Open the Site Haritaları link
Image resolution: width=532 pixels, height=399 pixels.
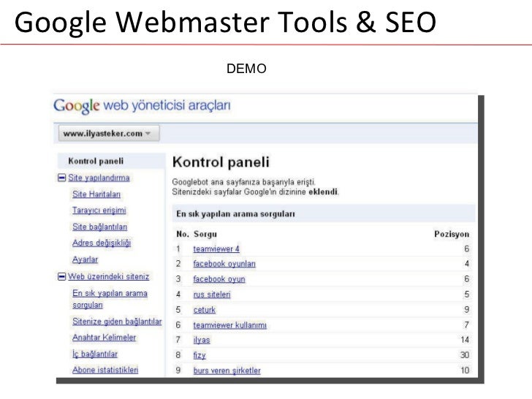click(96, 194)
